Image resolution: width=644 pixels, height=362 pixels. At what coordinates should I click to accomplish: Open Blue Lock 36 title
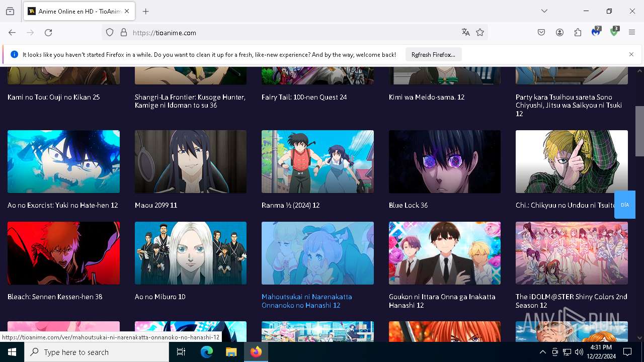click(409, 205)
